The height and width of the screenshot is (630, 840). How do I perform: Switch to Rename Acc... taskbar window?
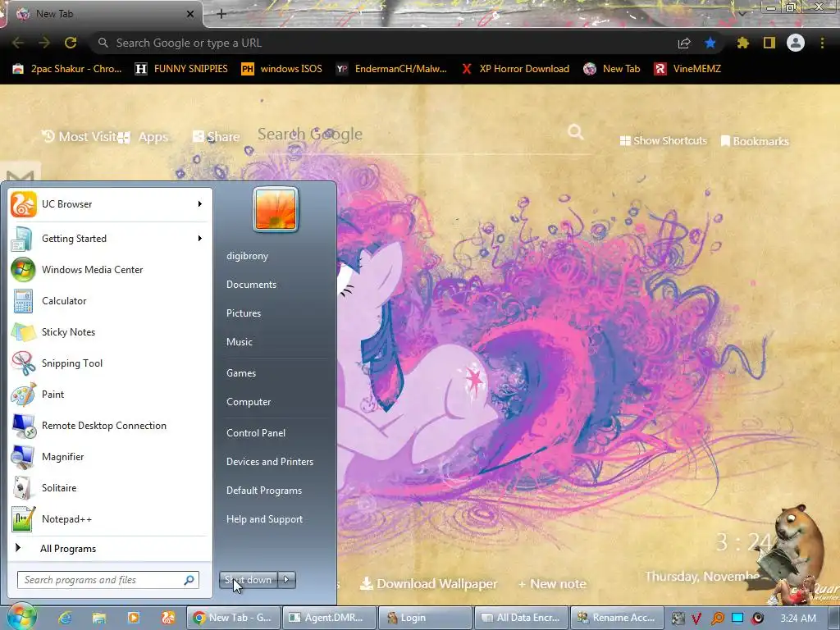coord(617,618)
